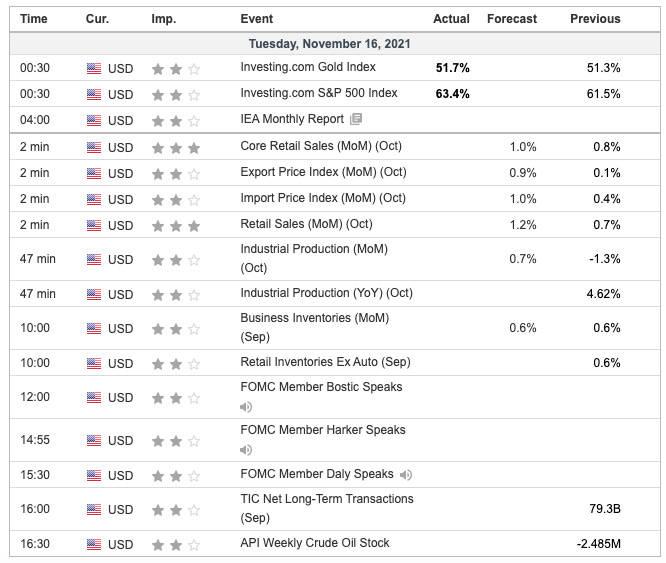Click forecast 1.0% for Core Retail Sales
Screen dimensions: 666x563
tap(523, 147)
